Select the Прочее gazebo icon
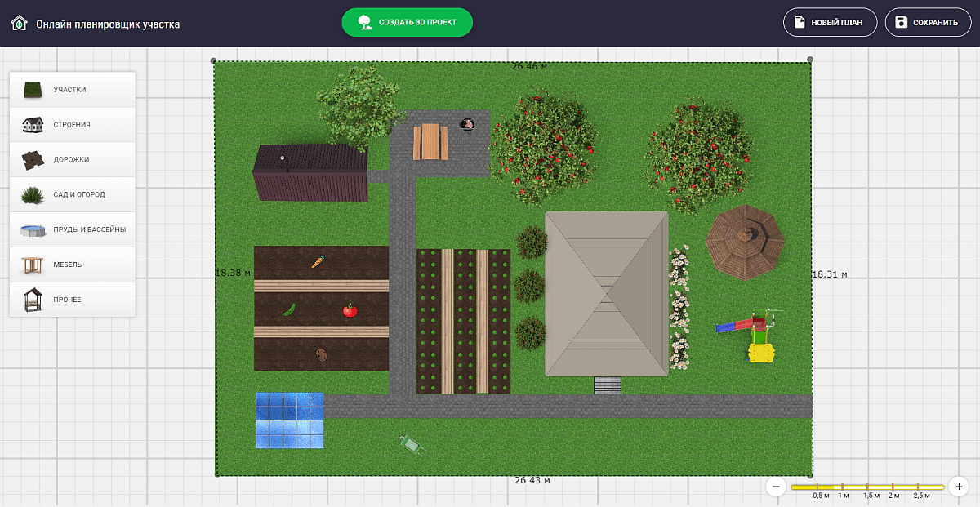The width and height of the screenshot is (980, 507). click(33, 300)
